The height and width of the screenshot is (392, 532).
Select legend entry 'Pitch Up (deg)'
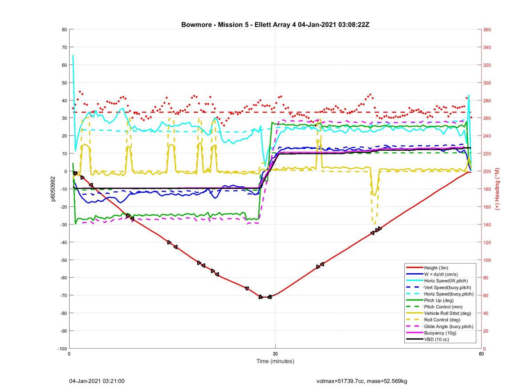[440, 300]
